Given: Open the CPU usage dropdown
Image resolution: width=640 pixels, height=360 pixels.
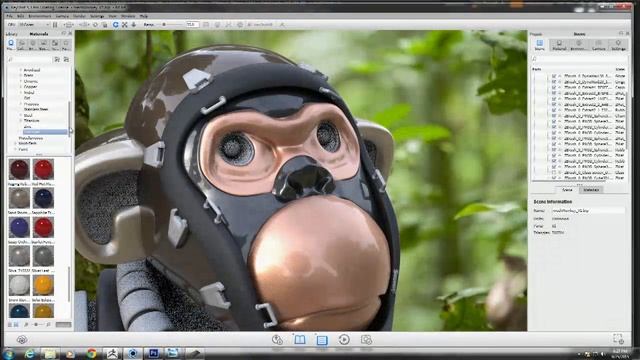Looking at the screenshot, I should click(x=34, y=25).
